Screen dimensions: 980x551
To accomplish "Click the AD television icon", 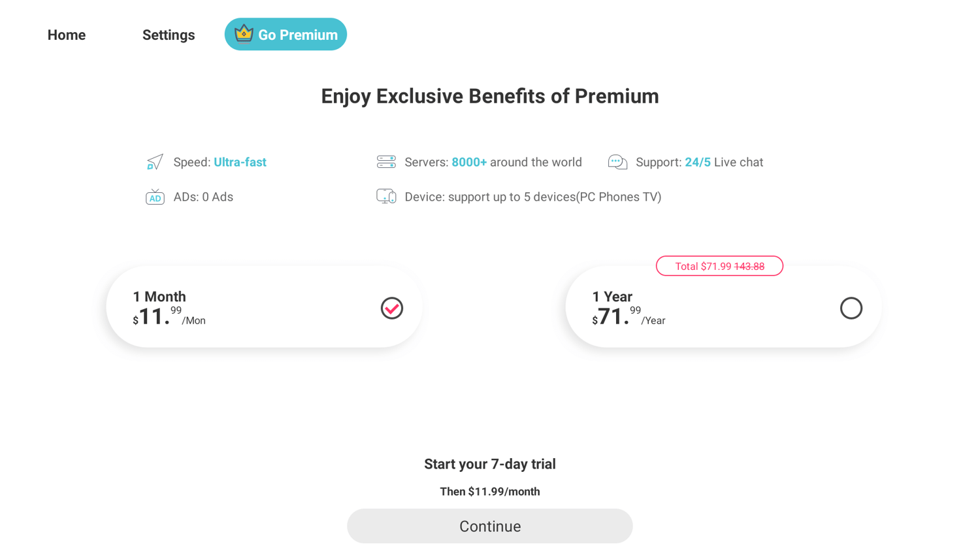I will 155,197.
